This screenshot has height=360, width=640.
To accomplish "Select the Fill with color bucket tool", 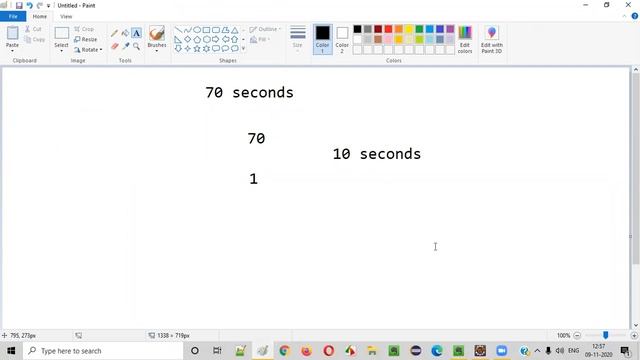I will coord(125,33).
